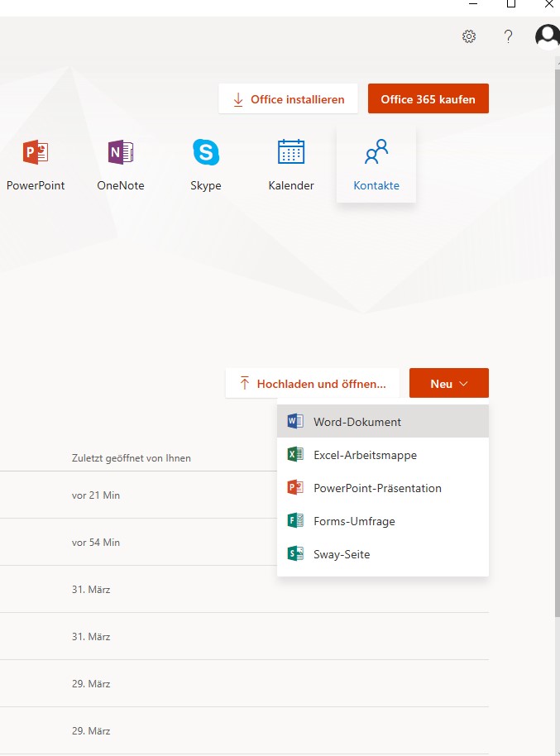Select the first 31. März row

point(244,589)
